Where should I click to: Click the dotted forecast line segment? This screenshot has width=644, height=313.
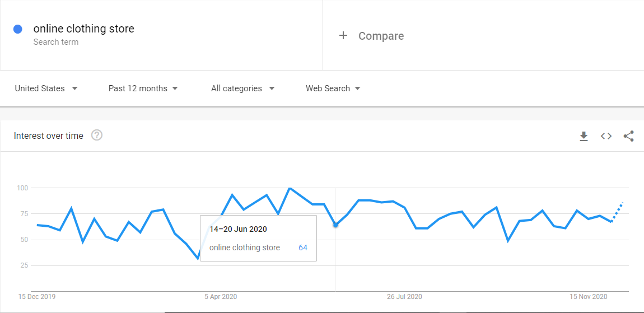(x=617, y=212)
